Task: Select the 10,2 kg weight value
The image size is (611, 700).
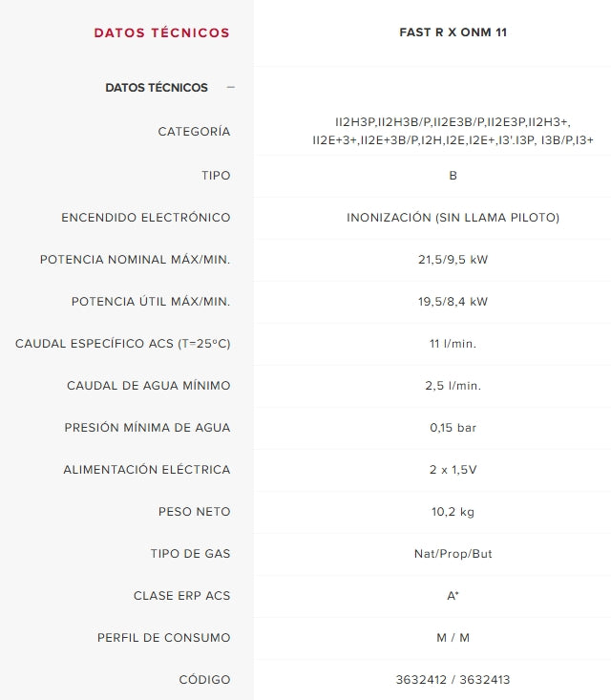Action: pyautogui.click(x=453, y=512)
